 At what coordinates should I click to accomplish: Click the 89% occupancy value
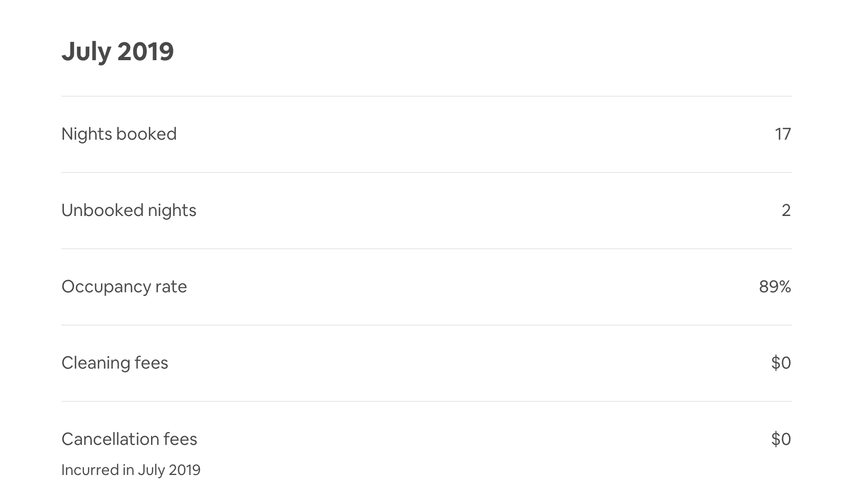tap(775, 286)
